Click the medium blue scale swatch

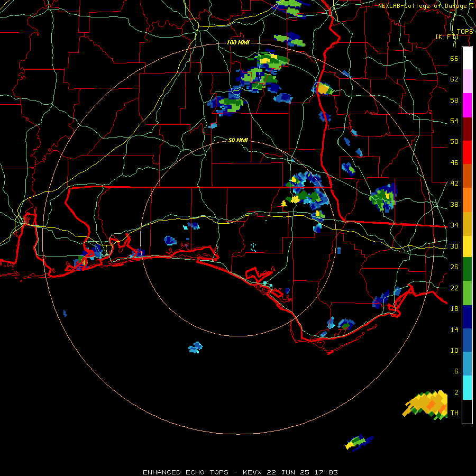[467, 340]
